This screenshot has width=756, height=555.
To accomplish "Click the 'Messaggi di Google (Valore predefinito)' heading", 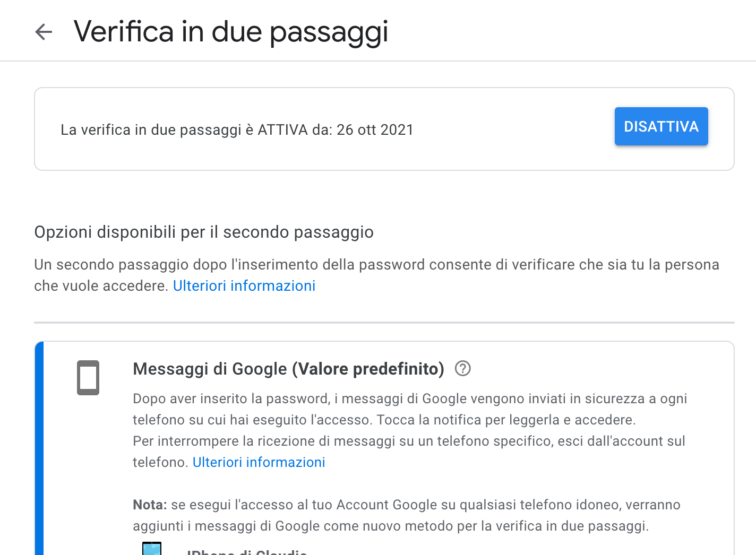I will (288, 369).
